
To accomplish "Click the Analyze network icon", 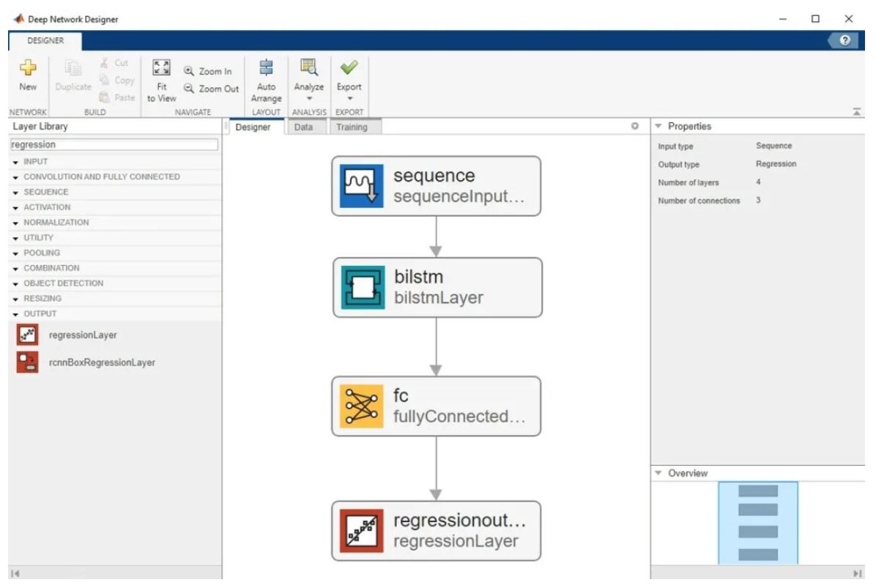I will (309, 67).
